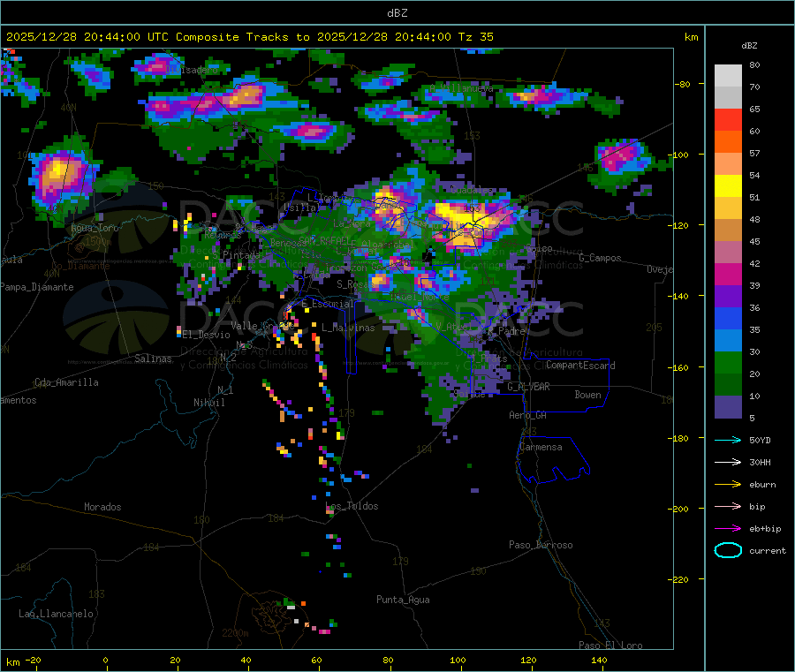Select the red swatch in the dBZ scale

[728, 119]
